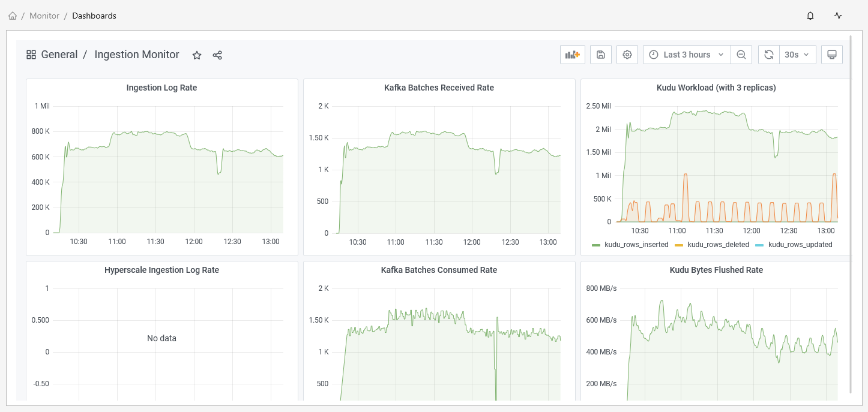Open the Last 3 hours time picker

tap(686, 54)
